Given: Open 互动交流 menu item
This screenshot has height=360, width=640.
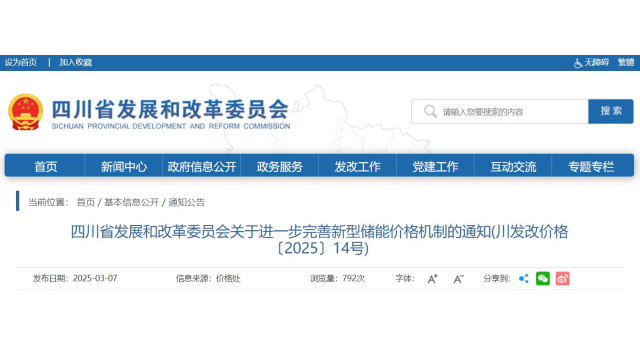Looking at the screenshot, I should tap(513, 166).
